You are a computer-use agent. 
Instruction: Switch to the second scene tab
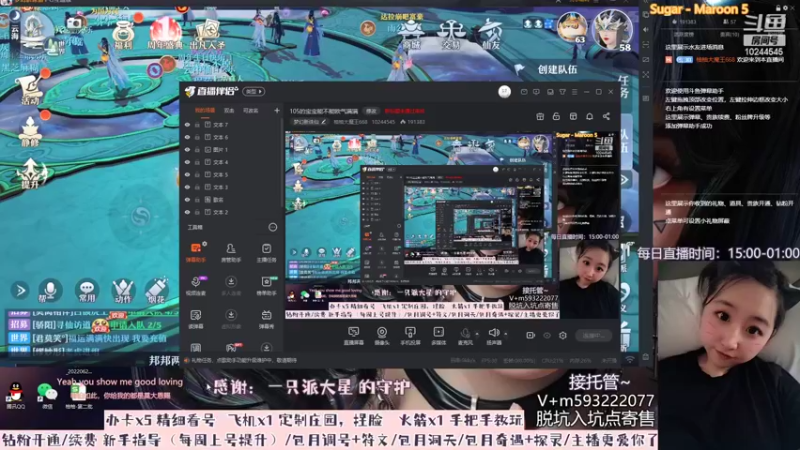(x=229, y=110)
